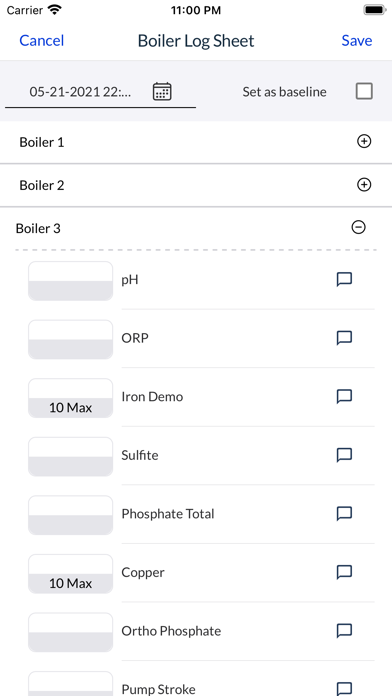This screenshot has width=392, height=696.
Task: Expand the Boiler 1 section
Action: [x=364, y=142]
